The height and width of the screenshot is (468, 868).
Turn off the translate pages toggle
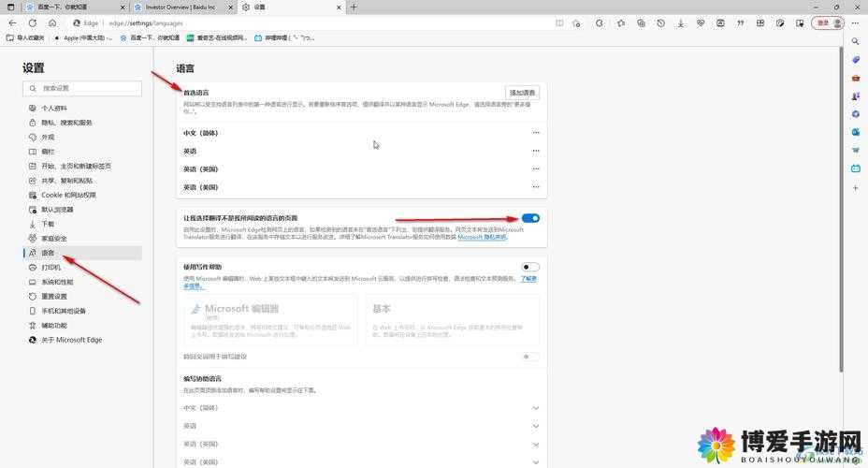(x=530, y=218)
